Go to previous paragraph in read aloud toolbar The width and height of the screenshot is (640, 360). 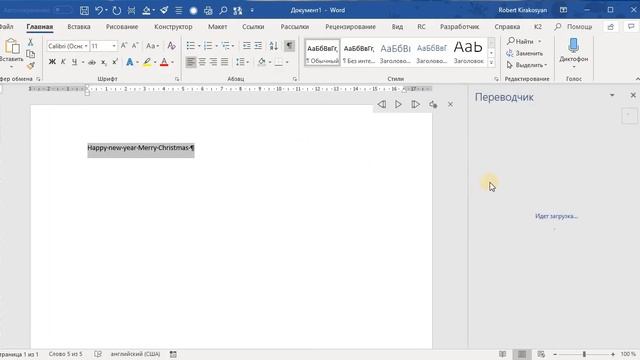(381, 104)
